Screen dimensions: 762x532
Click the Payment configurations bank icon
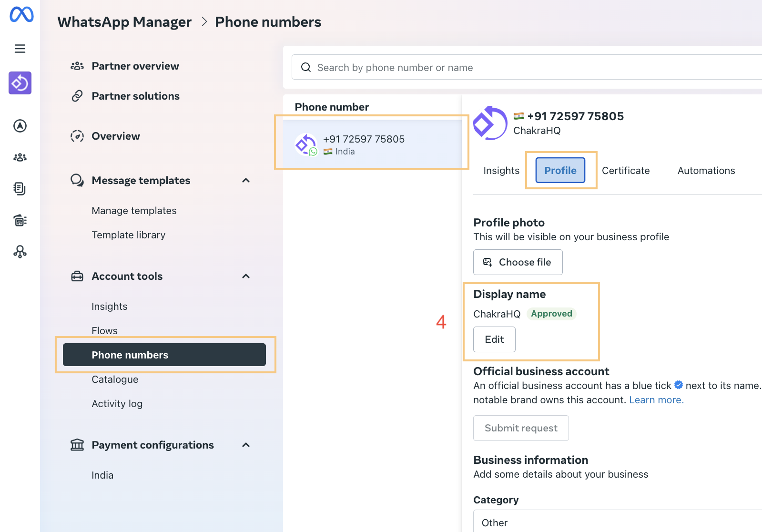tap(77, 445)
